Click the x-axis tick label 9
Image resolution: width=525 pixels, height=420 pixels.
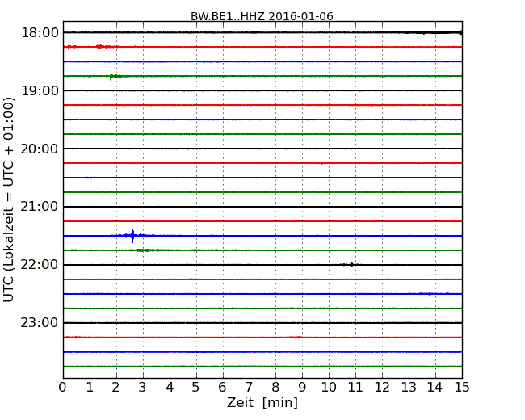click(302, 388)
